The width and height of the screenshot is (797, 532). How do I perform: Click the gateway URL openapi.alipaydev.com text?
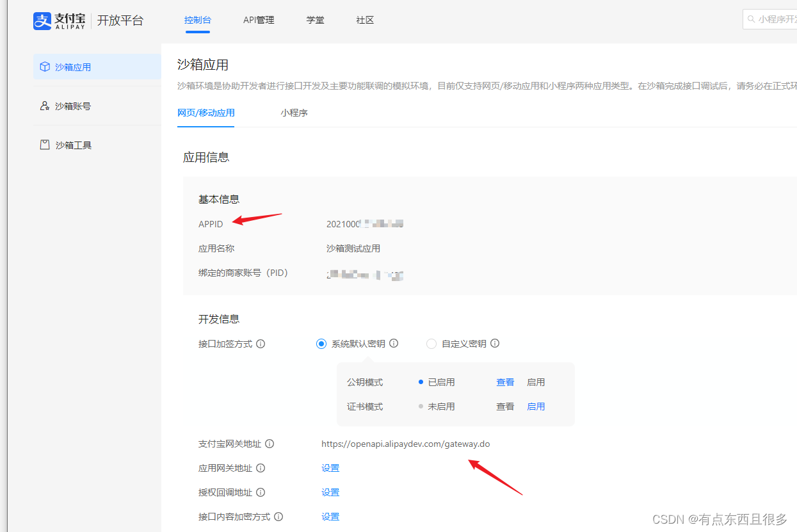point(406,444)
